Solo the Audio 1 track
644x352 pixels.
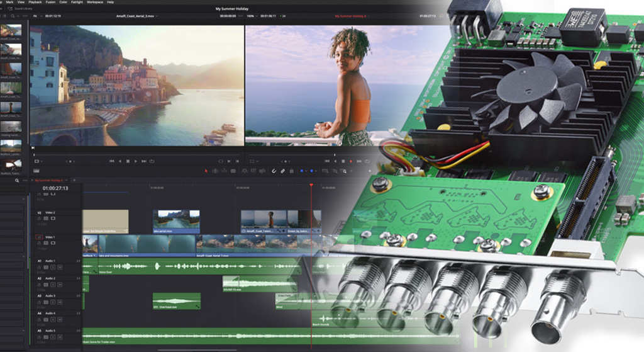pyautogui.click(x=53, y=267)
